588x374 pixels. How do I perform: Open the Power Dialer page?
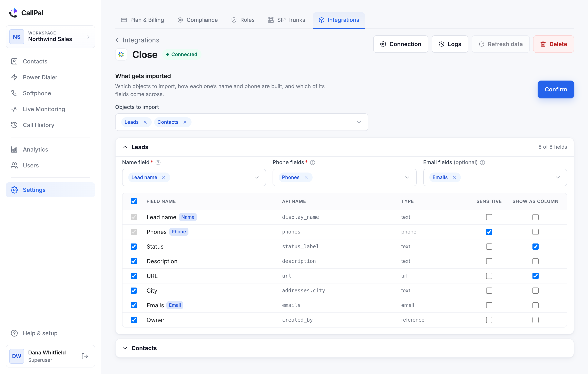click(50, 77)
